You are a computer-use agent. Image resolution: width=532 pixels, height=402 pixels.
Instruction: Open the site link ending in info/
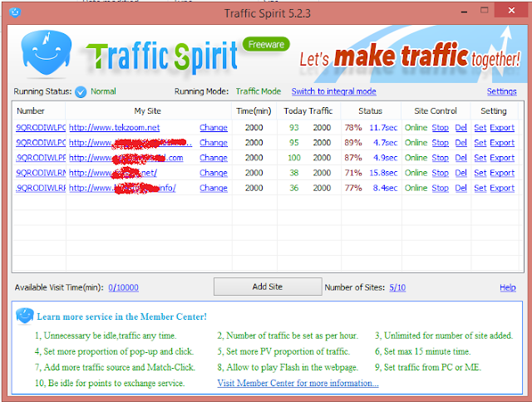coord(122,188)
